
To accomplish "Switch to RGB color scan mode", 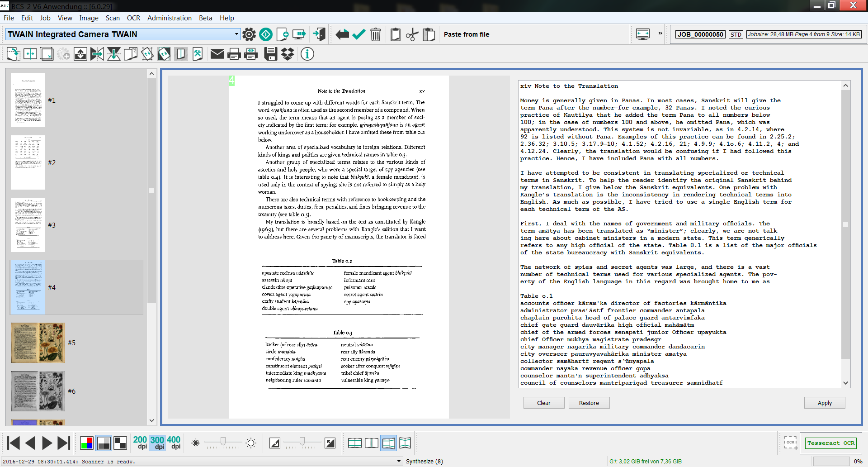I will (86, 443).
